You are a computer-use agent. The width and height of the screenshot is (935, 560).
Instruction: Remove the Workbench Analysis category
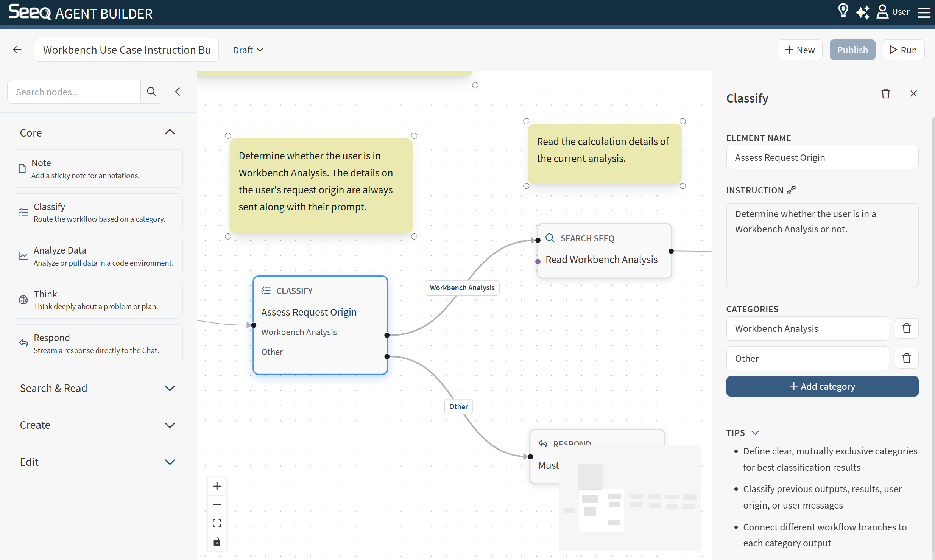(x=906, y=328)
